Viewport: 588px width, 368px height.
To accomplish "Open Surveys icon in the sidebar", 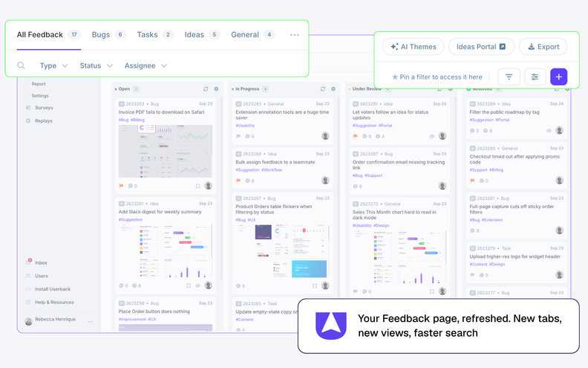I will 28,108.
